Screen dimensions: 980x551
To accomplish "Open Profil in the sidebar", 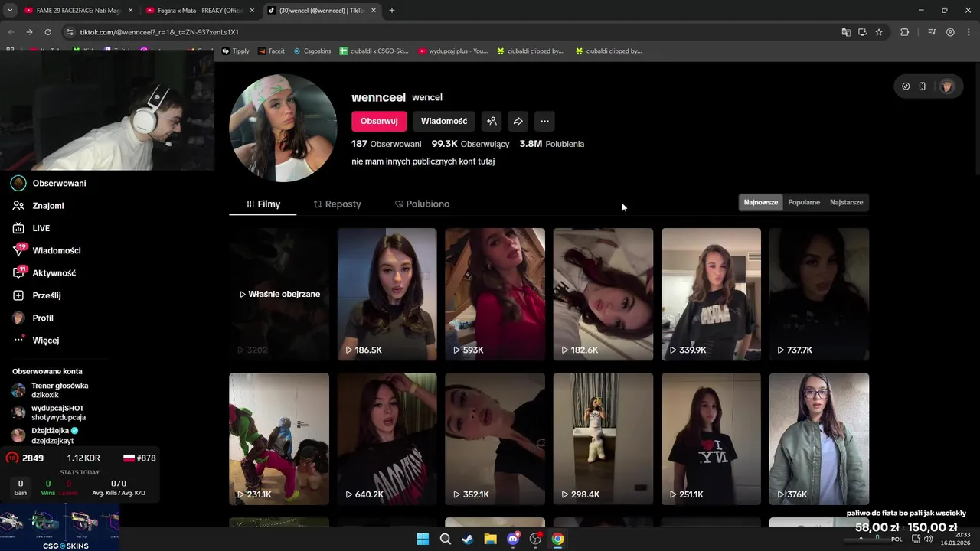I will tap(33, 318).
